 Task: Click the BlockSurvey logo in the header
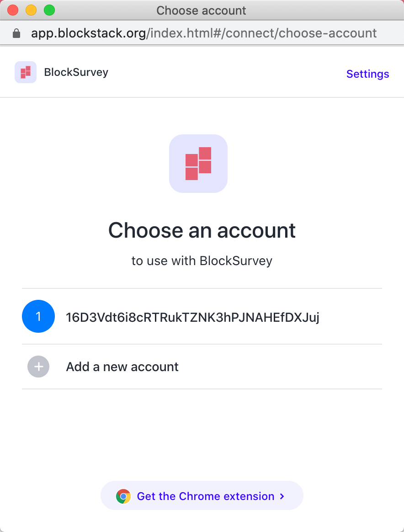(26, 72)
